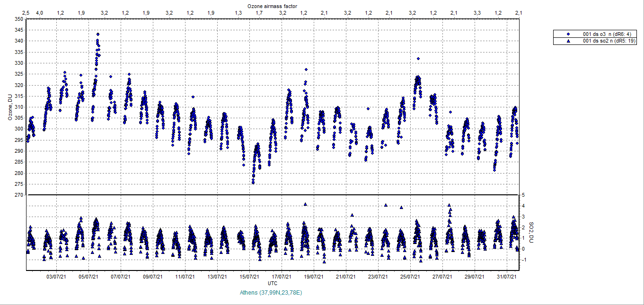The height and width of the screenshot is (305, 644).
Task: Click the lowest ozone point near 275 DU
Action: [x=253, y=182]
